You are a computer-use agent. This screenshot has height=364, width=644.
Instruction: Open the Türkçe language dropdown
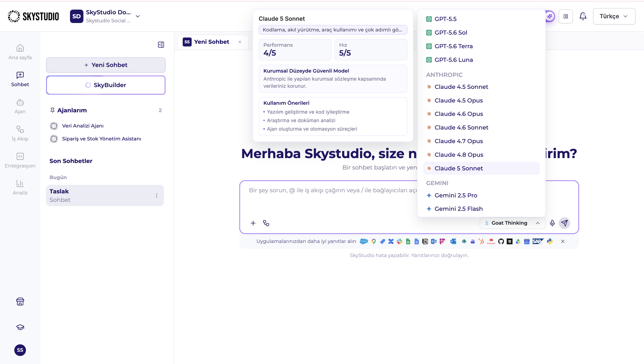click(614, 16)
